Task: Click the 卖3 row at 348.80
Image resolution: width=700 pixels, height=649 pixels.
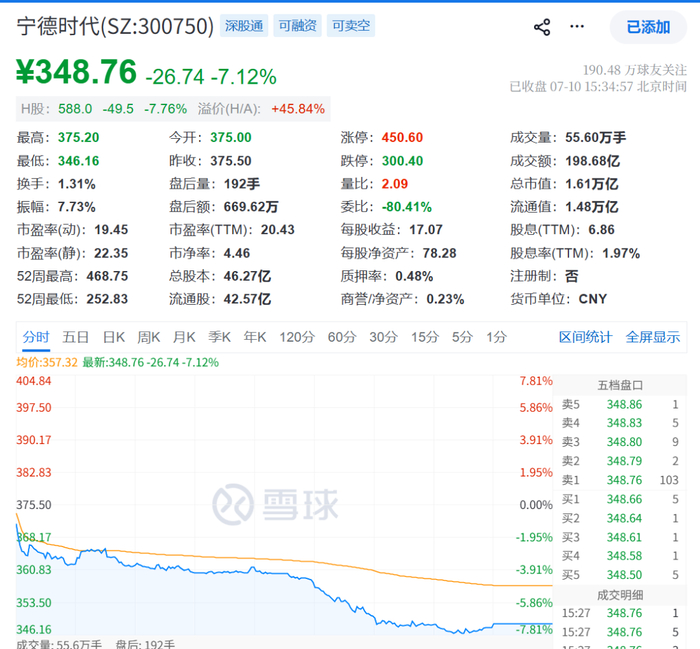Action: [x=620, y=442]
